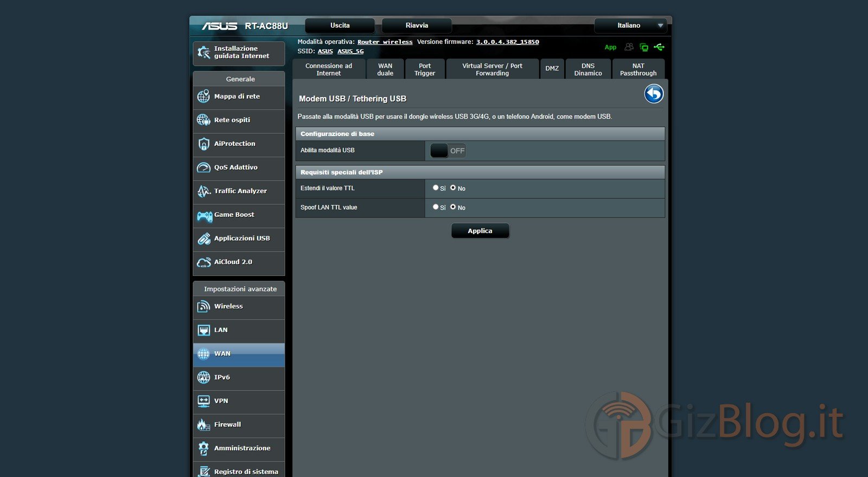Switch to the DMZ tab
The width and height of the screenshot is (868, 477).
pyautogui.click(x=552, y=69)
